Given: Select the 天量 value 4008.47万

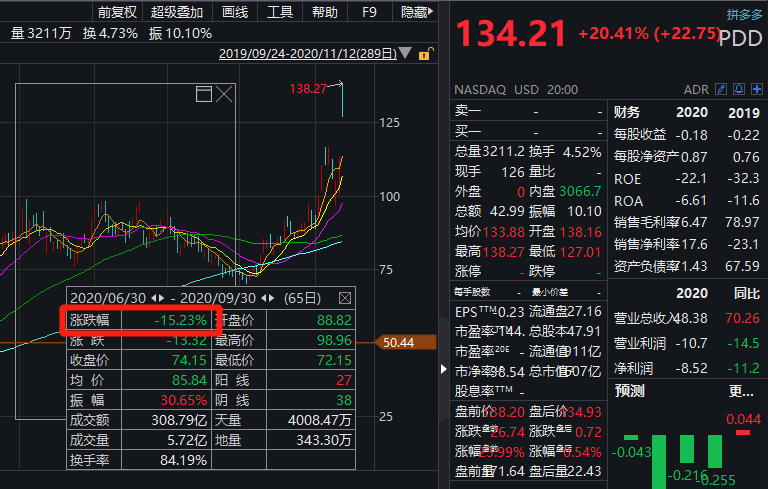Looking at the screenshot, I should [x=320, y=420].
